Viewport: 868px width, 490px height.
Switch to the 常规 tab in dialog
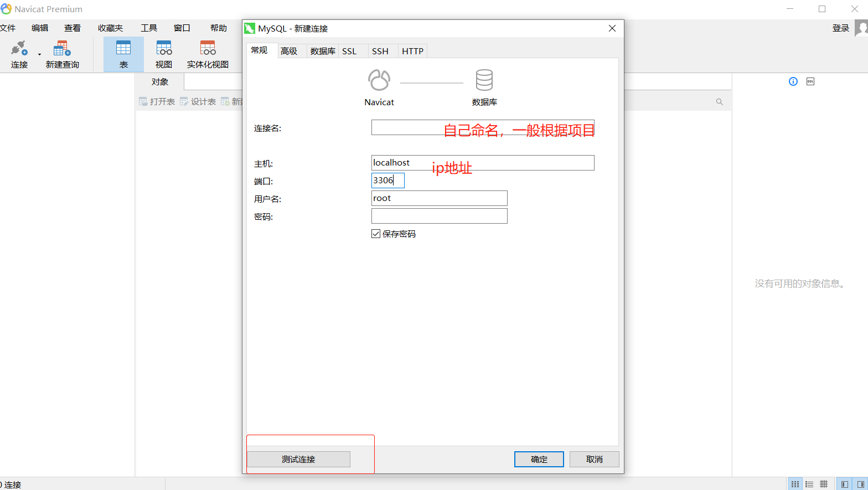(259, 50)
